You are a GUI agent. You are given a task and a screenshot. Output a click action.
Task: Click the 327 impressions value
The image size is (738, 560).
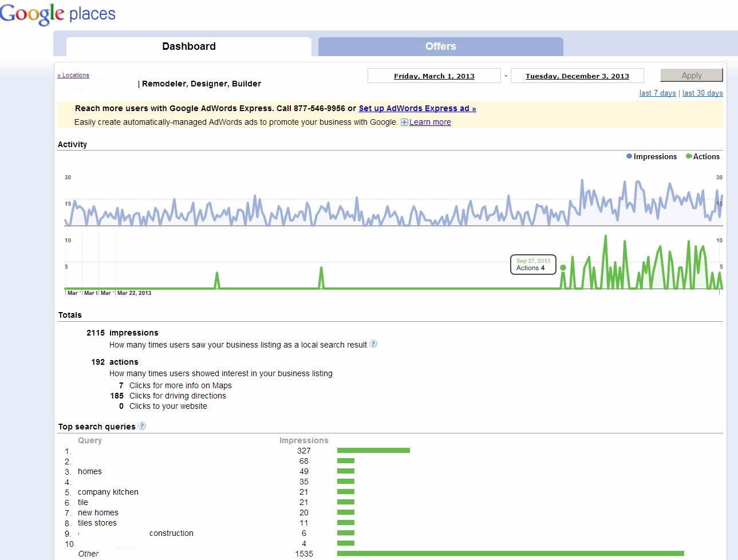(304, 451)
